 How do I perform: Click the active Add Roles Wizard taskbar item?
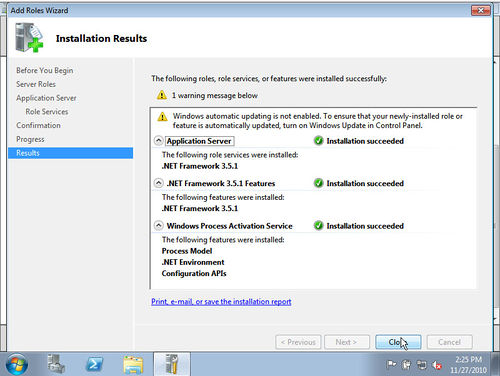point(172,364)
